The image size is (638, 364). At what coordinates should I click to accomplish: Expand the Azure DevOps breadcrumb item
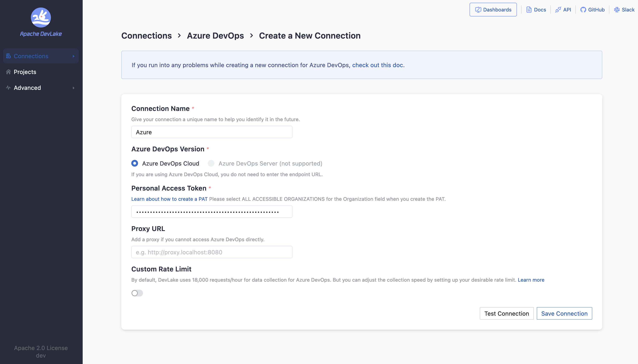click(215, 35)
